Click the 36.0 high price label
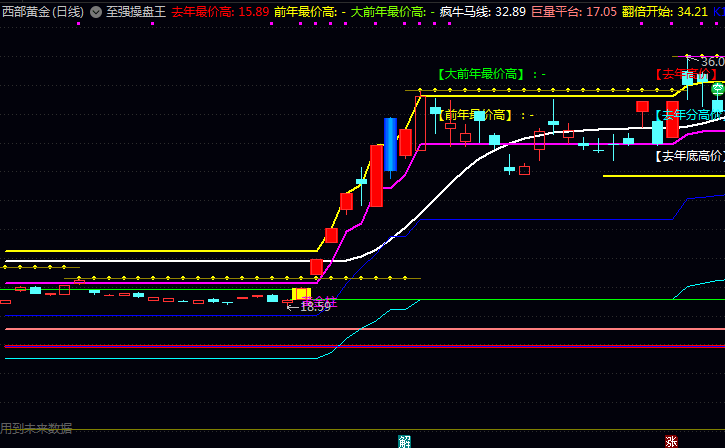Image resolution: width=725 pixels, height=448 pixels. (712, 61)
